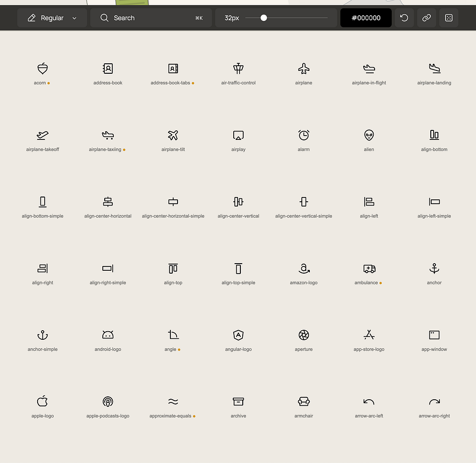Select the apple-podcasts-logo icon
Screen dimensions: 476x463
click(108, 402)
